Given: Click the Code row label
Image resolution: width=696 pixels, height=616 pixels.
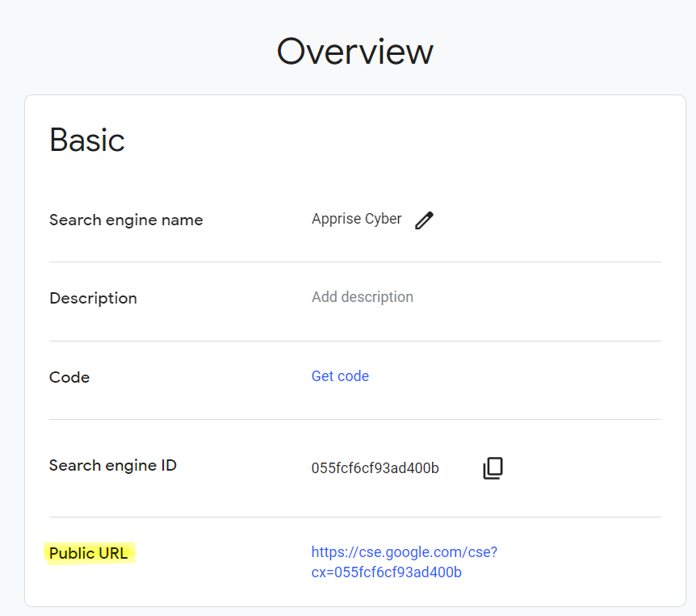Looking at the screenshot, I should pos(69,377).
